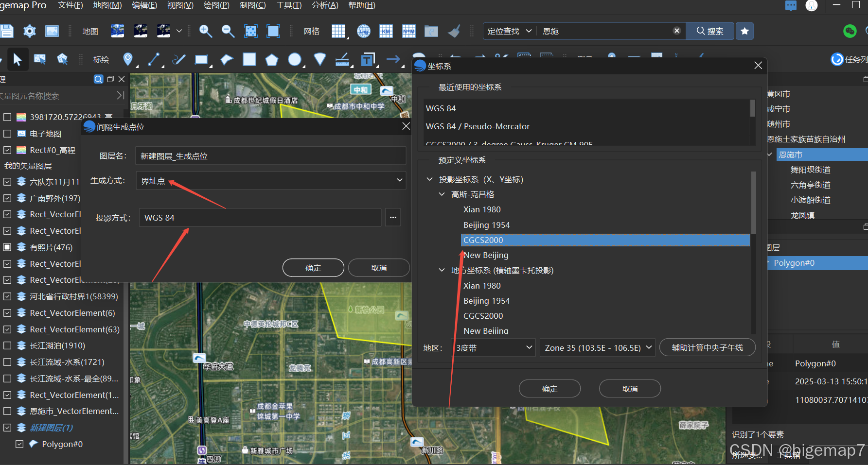Select the straight line drawing tool
The height and width of the screenshot is (465, 868).
[x=154, y=59]
